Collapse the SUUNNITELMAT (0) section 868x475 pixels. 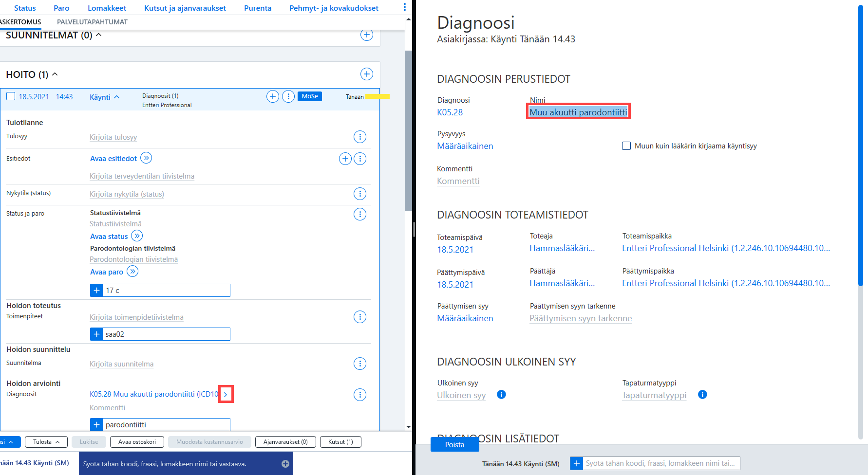click(99, 35)
